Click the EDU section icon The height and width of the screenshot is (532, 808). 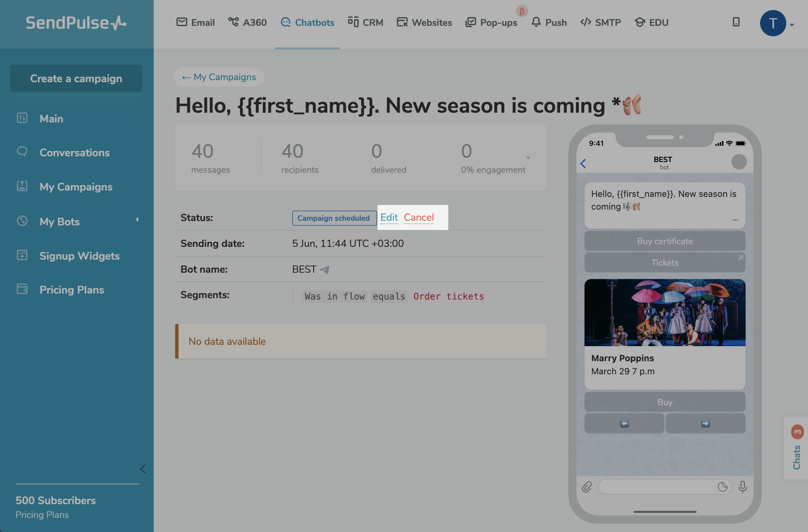click(x=640, y=21)
